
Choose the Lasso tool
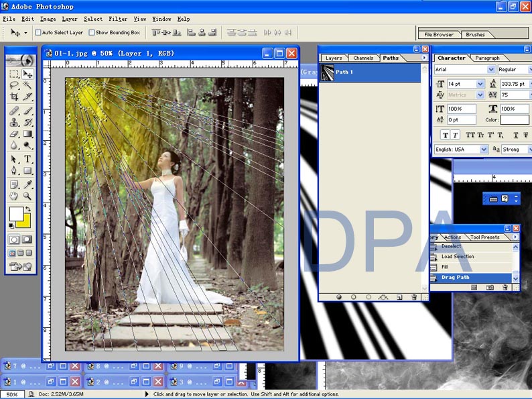coord(14,85)
